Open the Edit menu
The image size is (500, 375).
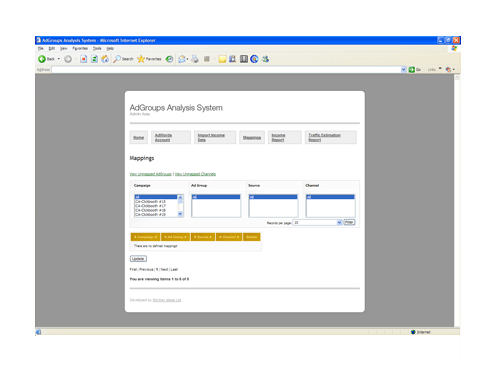pos(52,49)
